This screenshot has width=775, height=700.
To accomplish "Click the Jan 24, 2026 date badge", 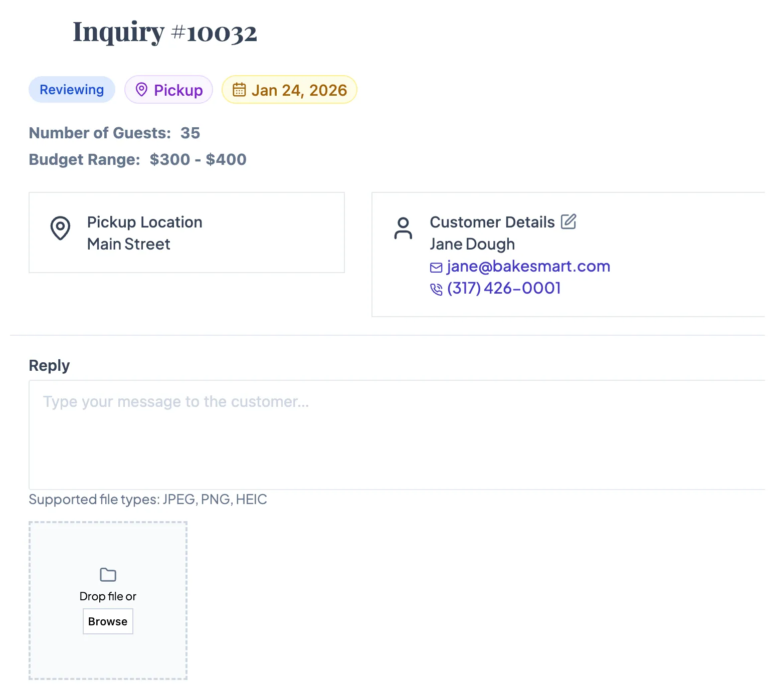I will point(299,90).
